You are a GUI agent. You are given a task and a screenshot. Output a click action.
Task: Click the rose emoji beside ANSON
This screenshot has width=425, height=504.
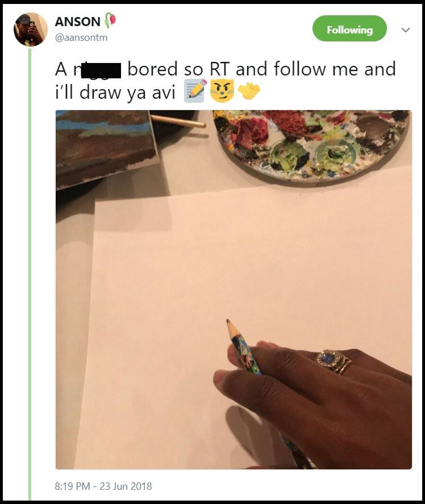(x=111, y=20)
